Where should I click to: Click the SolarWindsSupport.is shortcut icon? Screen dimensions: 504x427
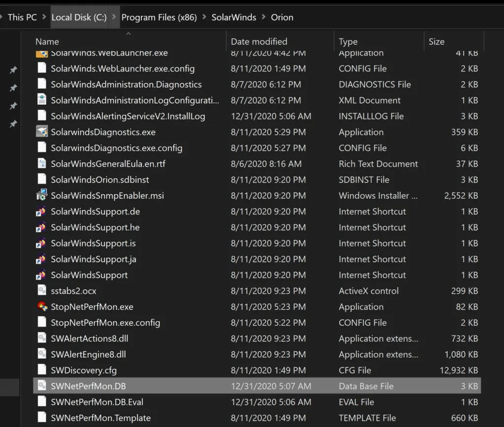click(x=41, y=243)
